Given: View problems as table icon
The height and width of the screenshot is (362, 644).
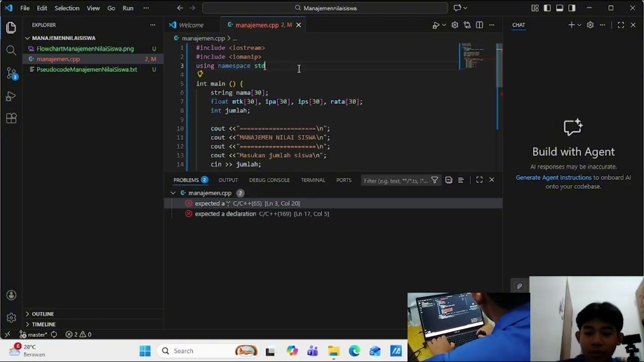Looking at the screenshot, I should [x=461, y=180].
